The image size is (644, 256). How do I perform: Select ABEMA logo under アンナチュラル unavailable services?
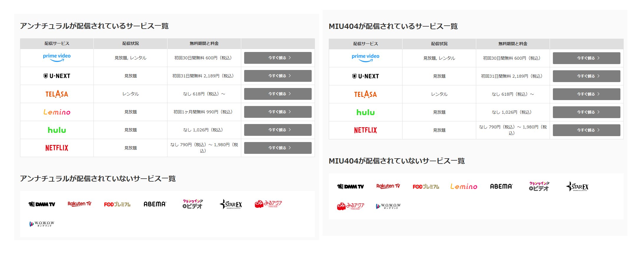[155, 204]
